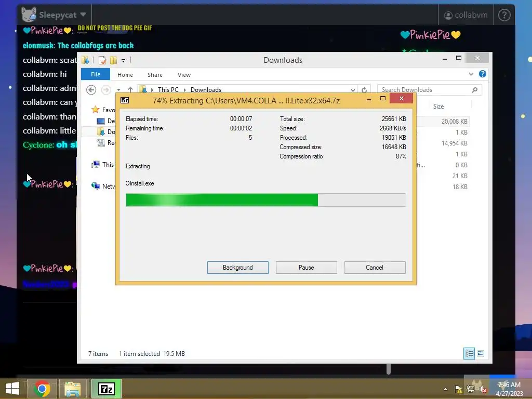Screen dimensions: 532x399
Task: Select the 14,954 KB file row
Action: [x=443, y=143]
